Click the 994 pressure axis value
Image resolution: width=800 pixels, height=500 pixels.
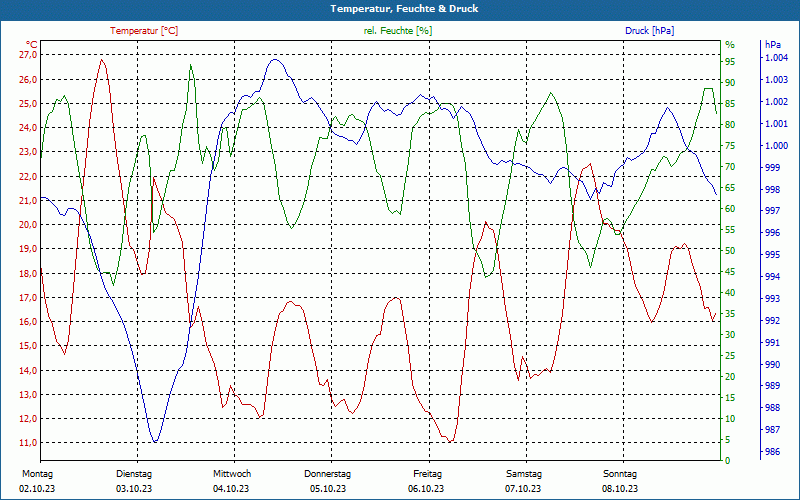pos(772,277)
